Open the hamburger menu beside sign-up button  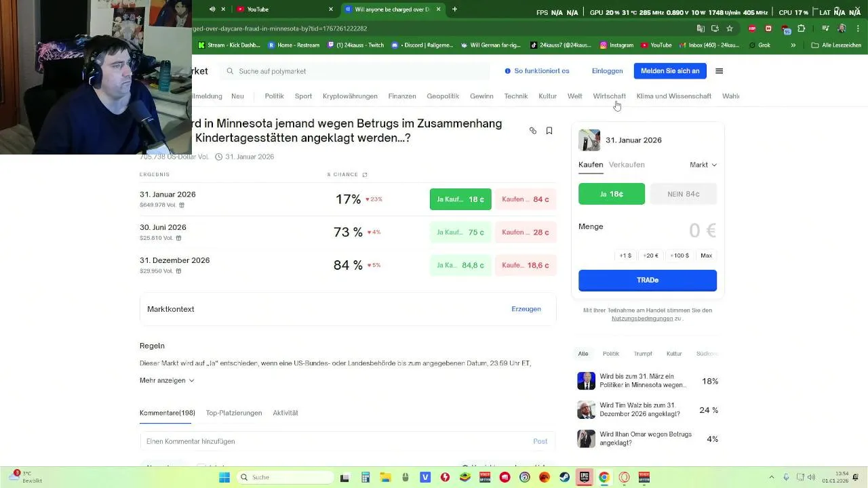(x=719, y=71)
